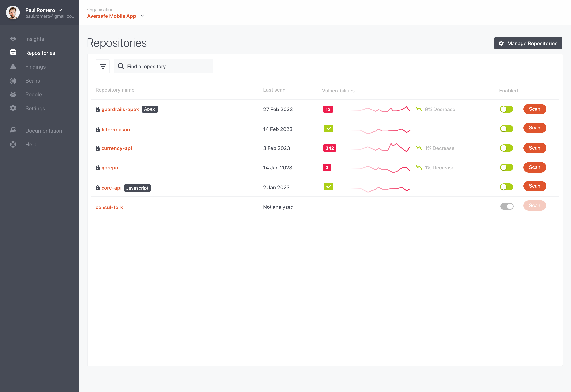Click the Scans radar icon
571x392 pixels.
[13, 81]
